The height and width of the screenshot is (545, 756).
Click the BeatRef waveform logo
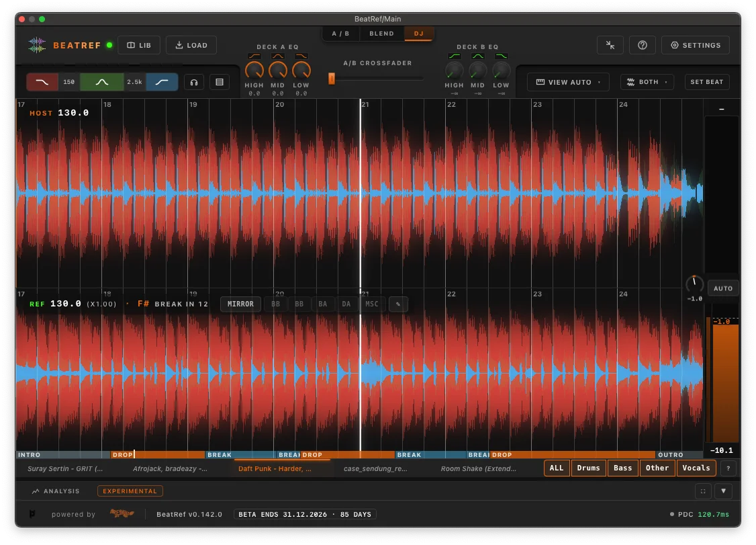tap(37, 45)
